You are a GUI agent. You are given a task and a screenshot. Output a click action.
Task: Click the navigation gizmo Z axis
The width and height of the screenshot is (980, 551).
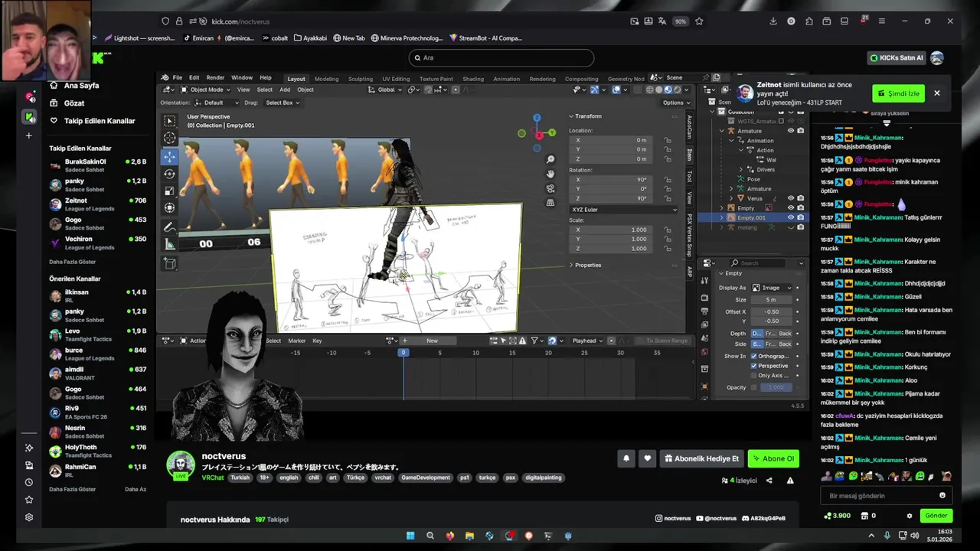click(537, 118)
